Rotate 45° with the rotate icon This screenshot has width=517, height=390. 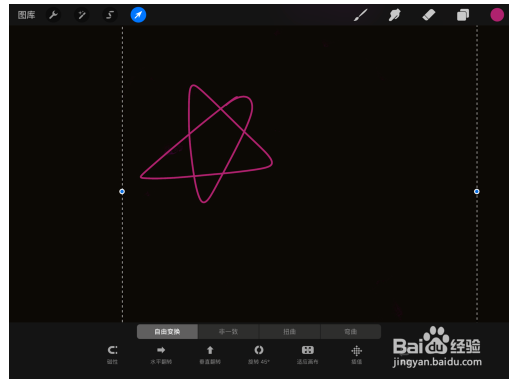tap(259, 354)
